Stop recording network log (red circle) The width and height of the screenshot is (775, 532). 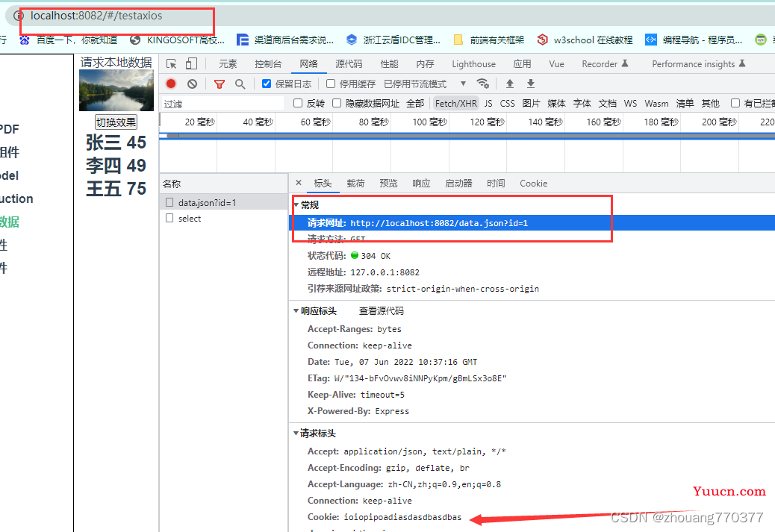[x=171, y=84]
